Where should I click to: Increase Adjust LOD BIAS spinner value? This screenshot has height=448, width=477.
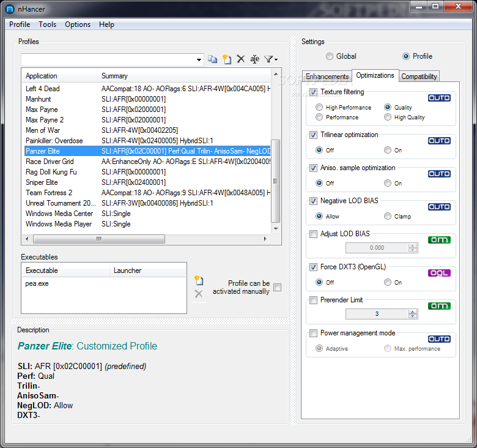413,245
